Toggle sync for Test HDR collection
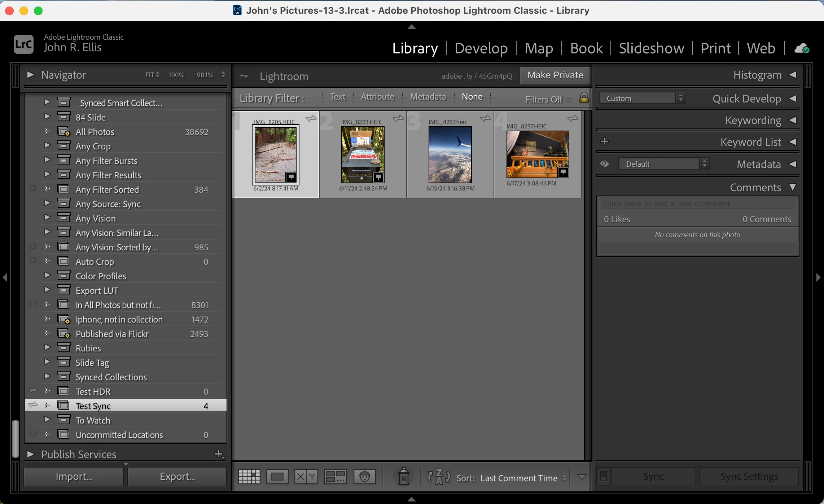824x504 pixels. [x=33, y=390]
